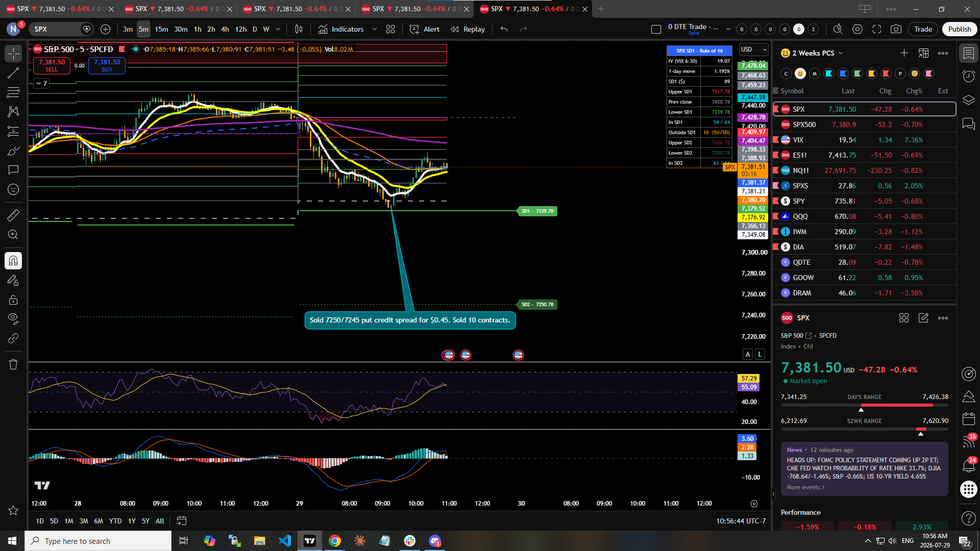The height and width of the screenshot is (551, 980).
Task: Toggle hide all drawings eye icon
Action: (x=13, y=319)
